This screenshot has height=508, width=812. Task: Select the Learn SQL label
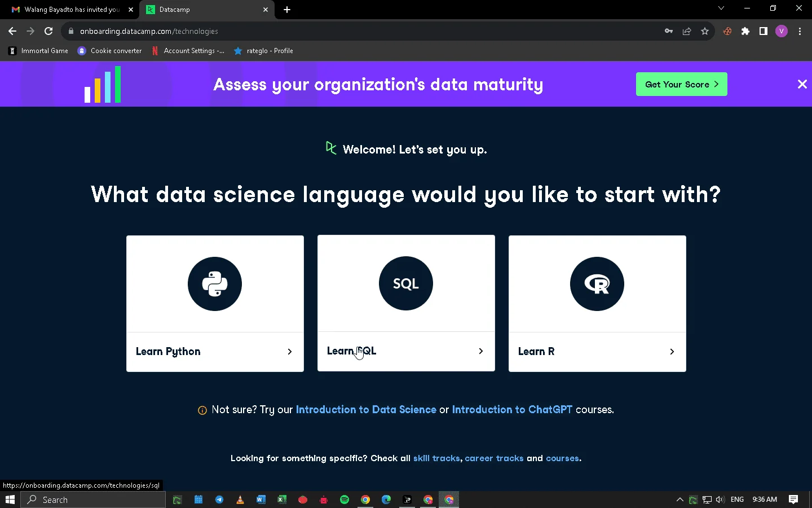352,351
